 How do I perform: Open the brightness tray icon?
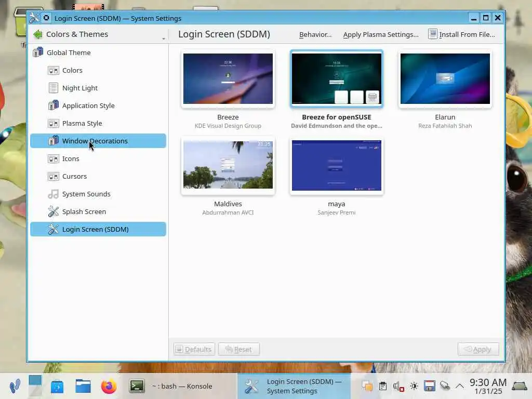tap(414, 386)
